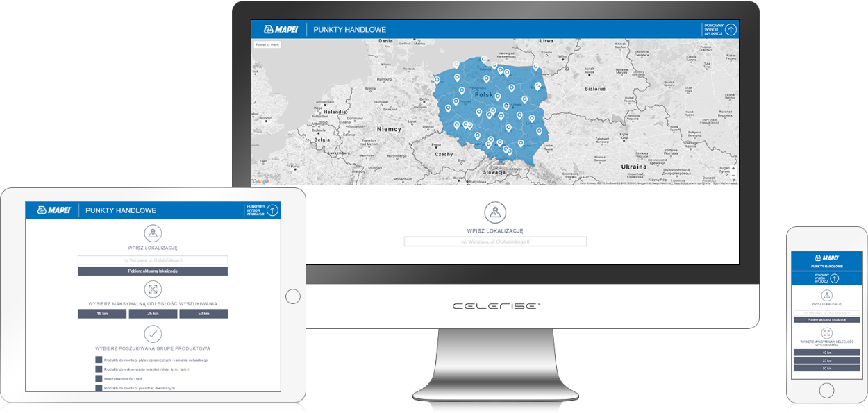Click 'WYBIERZ POSZUKIWANĄ GRUPĘ PRODUKTOWĄ' heading on the tablet
Viewport: 868px width, 413px height.
pyautogui.click(x=153, y=348)
